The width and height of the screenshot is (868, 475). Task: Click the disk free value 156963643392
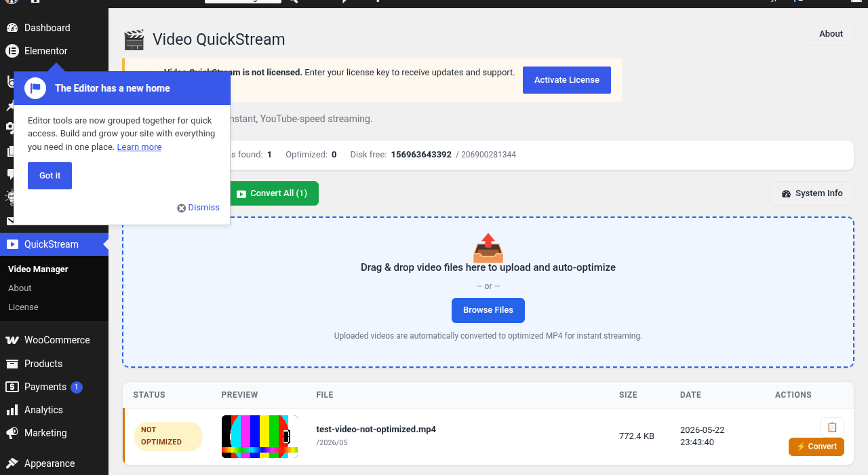pyautogui.click(x=421, y=155)
